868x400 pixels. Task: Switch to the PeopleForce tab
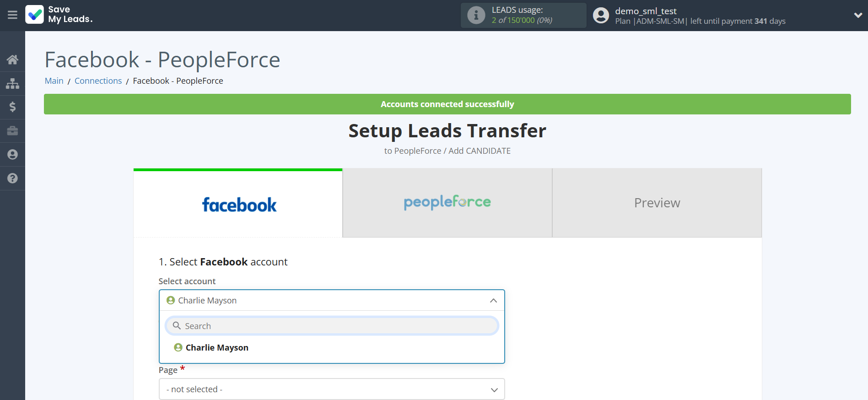click(x=447, y=203)
